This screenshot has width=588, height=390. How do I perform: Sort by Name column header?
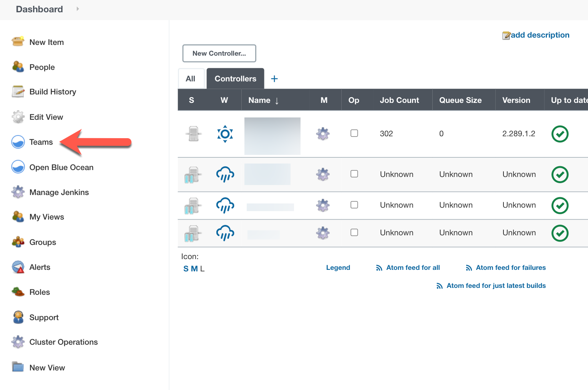[x=264, y=100]
